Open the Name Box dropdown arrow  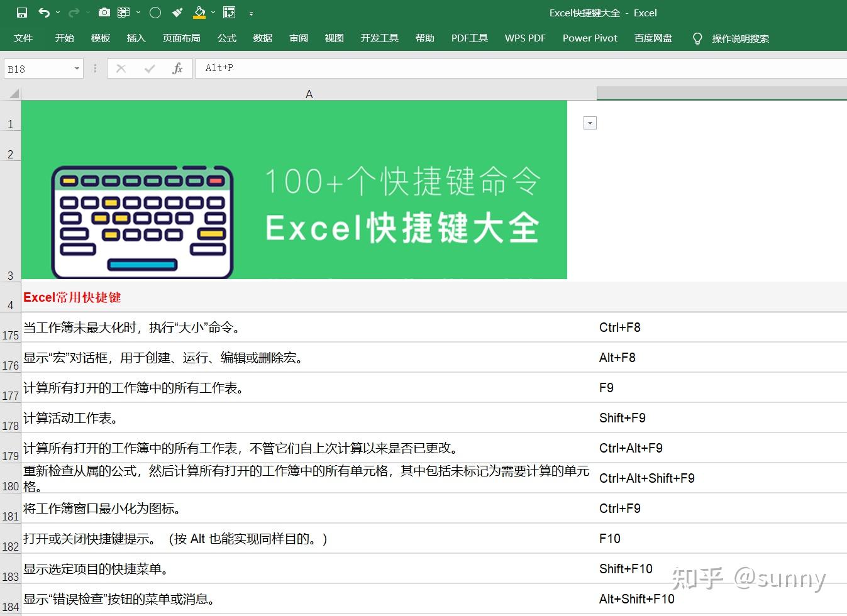click(x=77, y=69)
